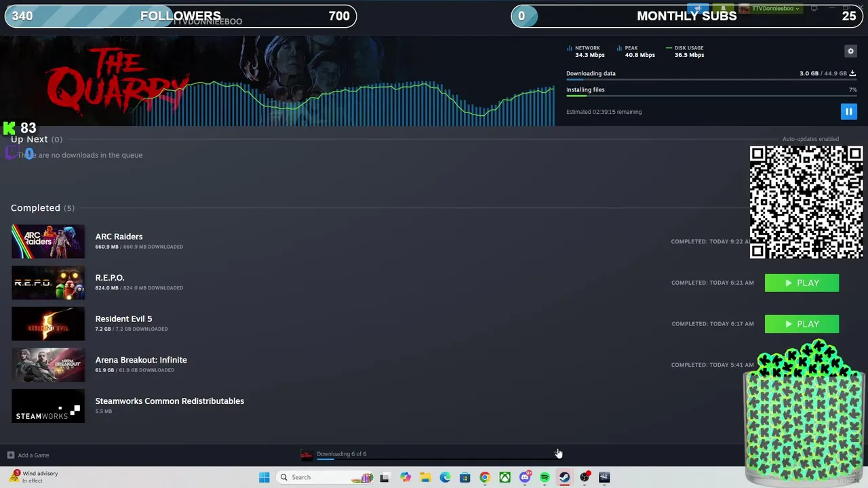The height and width of the screenshot is (488, 868).
Task: Open the Wind advisory weather widget
Action: pos(34,477)
